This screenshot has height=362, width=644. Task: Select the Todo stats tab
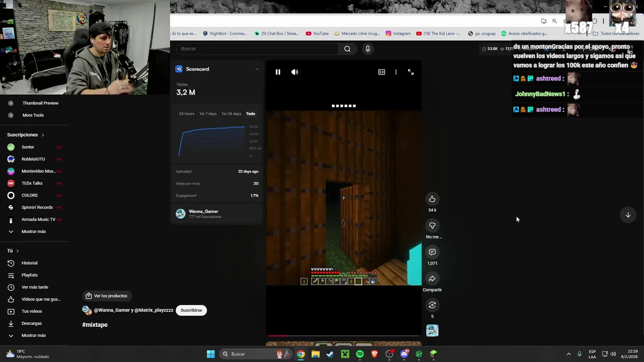[x=251, y=114]
